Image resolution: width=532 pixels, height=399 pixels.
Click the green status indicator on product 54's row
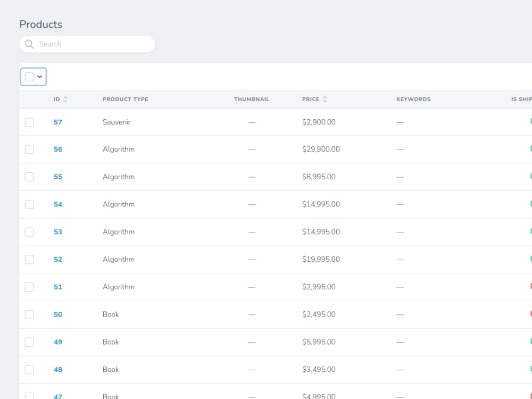(530, 204)
